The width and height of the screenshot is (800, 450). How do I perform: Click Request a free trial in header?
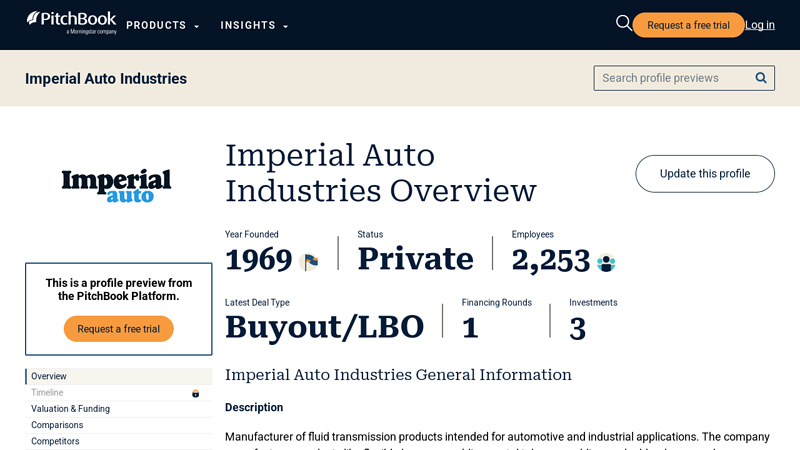click(688, 25)
